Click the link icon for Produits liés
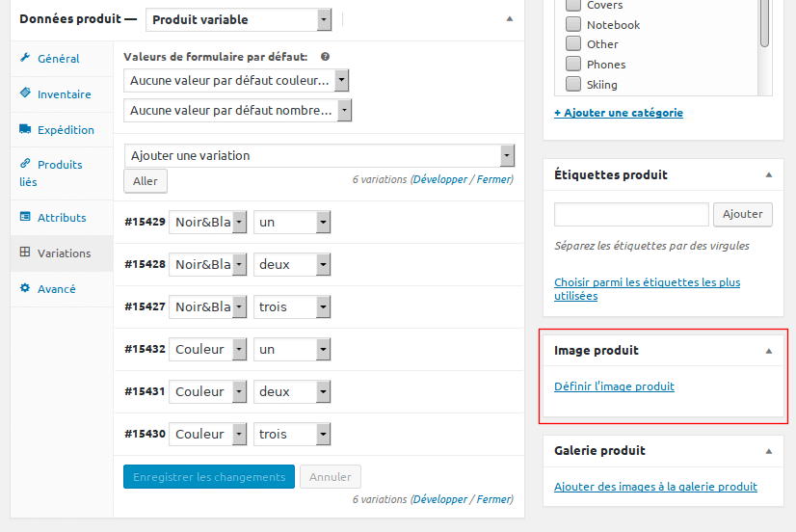 pos(25,164)
